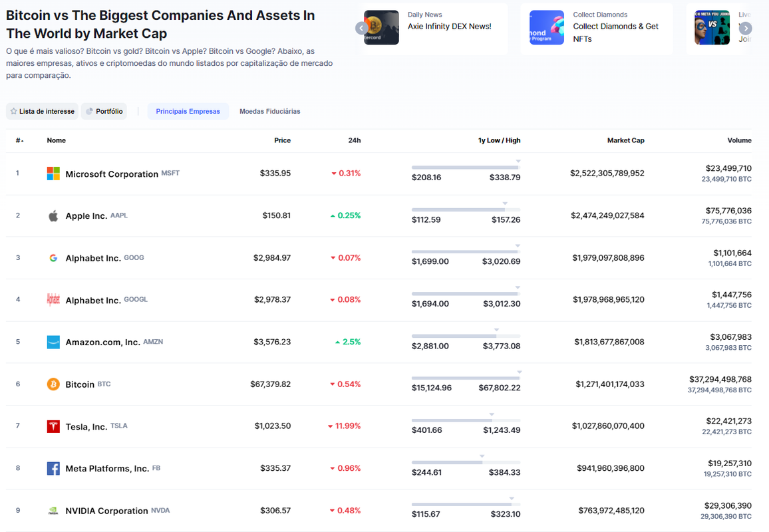769x532 pixels.
Task: Go to previous banner with left arrow
Action: [x=361, y=28]
